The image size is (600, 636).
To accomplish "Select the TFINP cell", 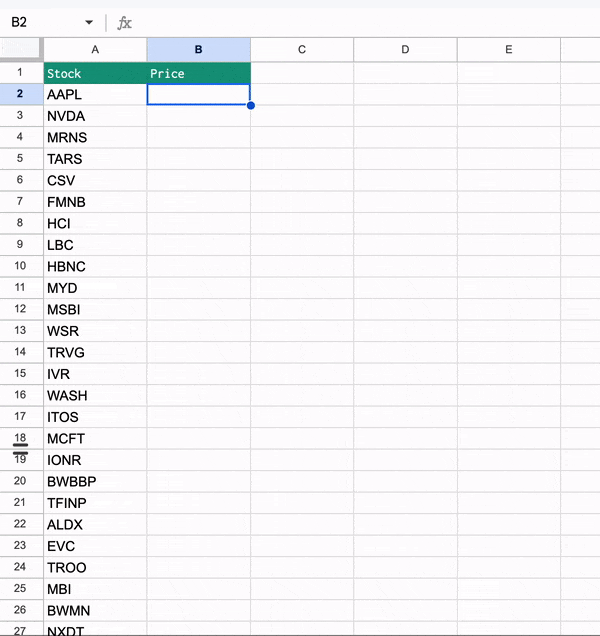I will point(95,503).
